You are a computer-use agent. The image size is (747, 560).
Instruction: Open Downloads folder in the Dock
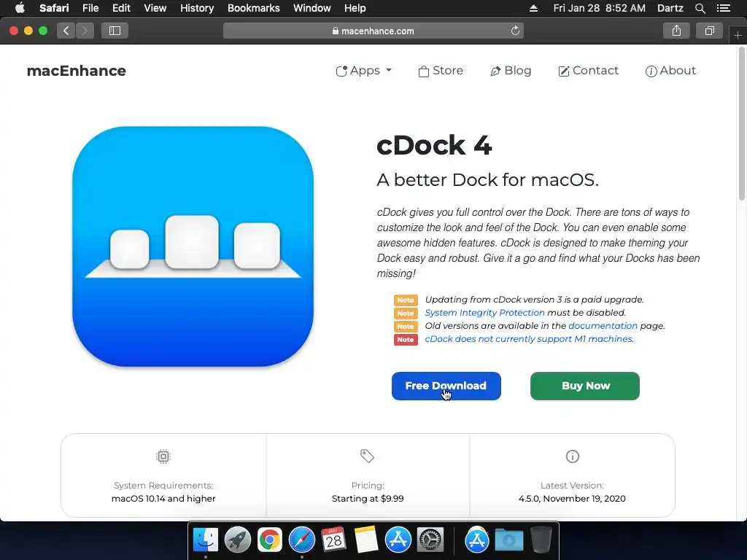508,540
